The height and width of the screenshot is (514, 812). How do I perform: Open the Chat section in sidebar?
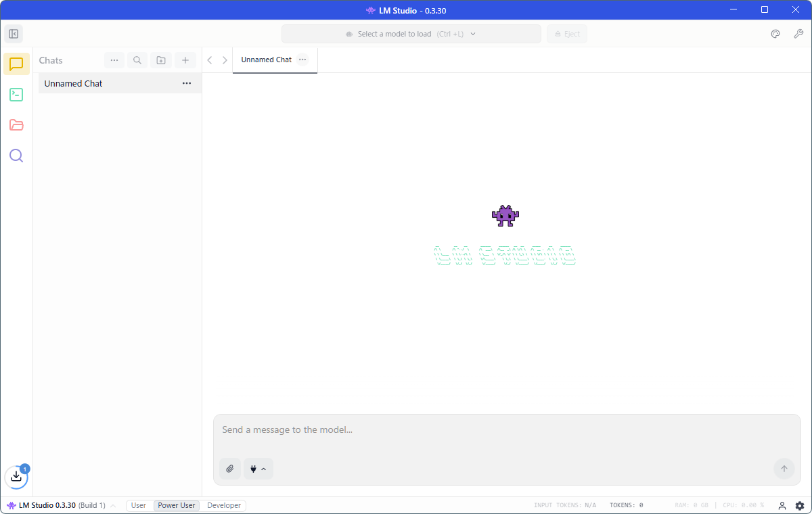pos(16,64)
